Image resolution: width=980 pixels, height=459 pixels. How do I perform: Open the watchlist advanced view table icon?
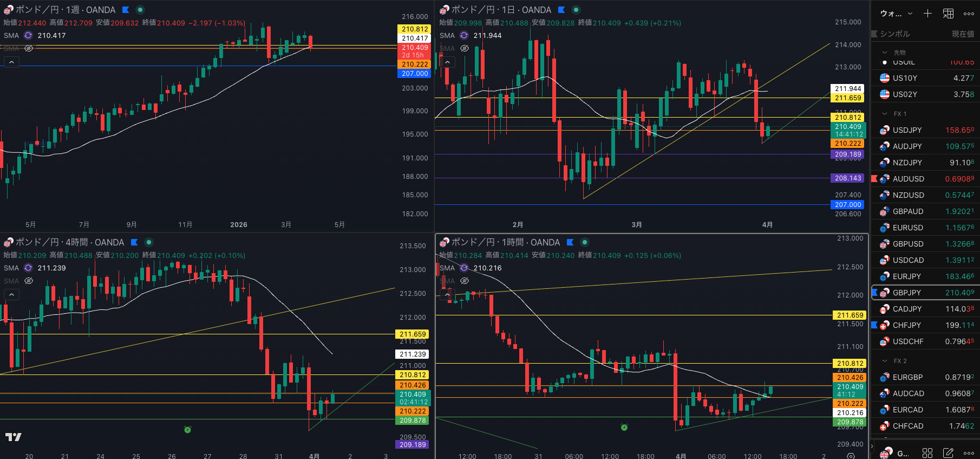point(949,14)
